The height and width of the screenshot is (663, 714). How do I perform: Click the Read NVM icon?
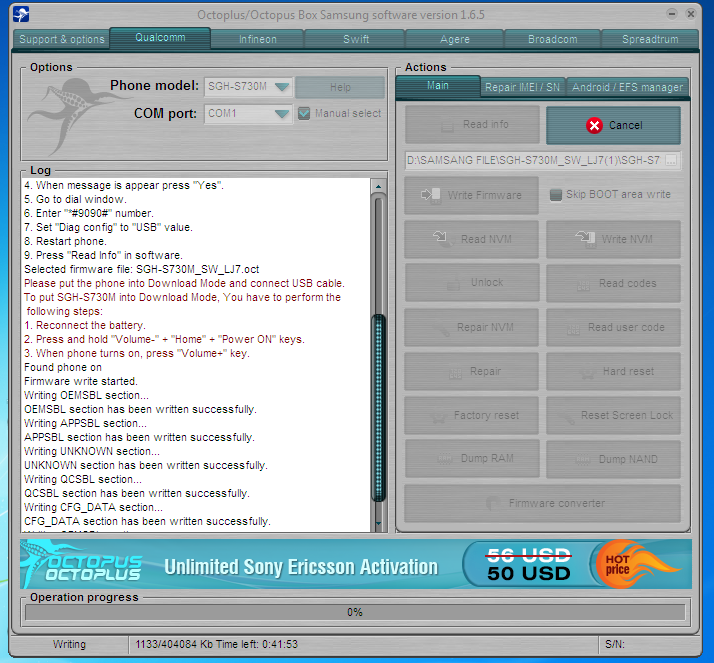(x=442, y=238)
